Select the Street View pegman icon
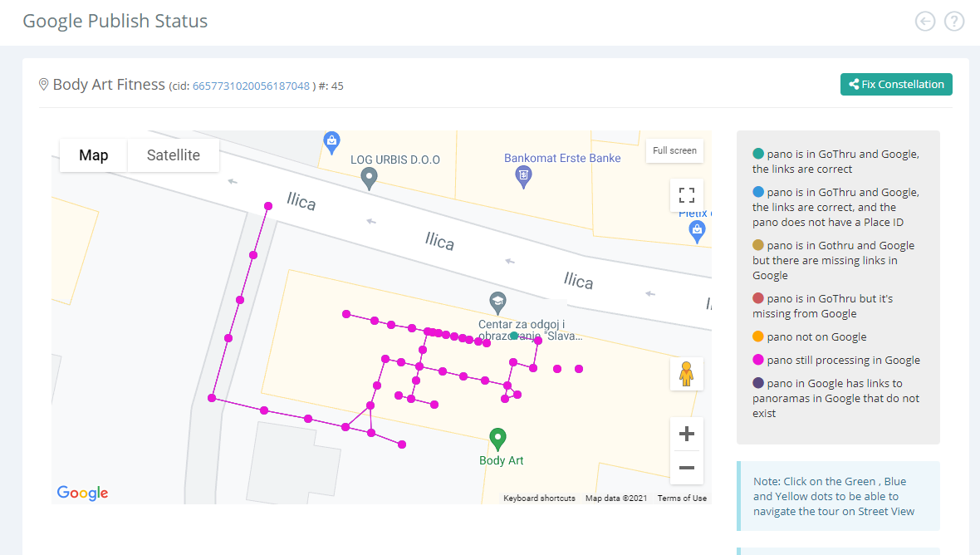The width and height of the screenshot is (980, 555). point(686,374)
